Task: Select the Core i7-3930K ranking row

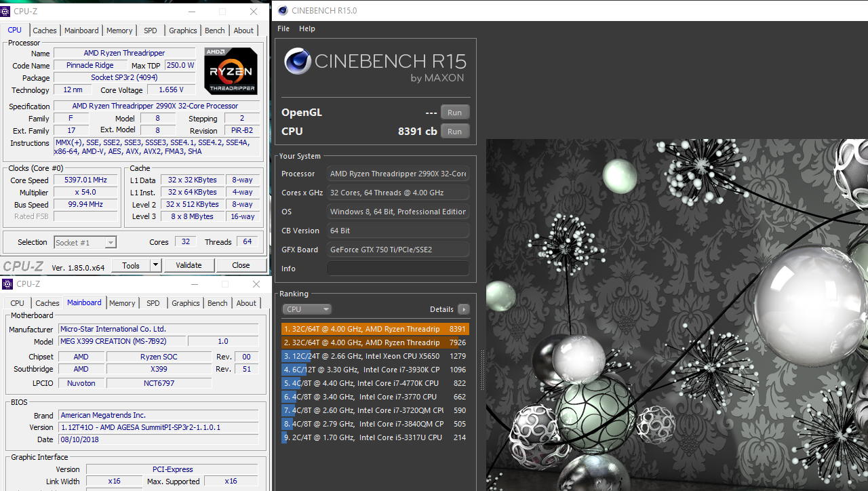Action: pyautogui.click(x=375, y=370)
